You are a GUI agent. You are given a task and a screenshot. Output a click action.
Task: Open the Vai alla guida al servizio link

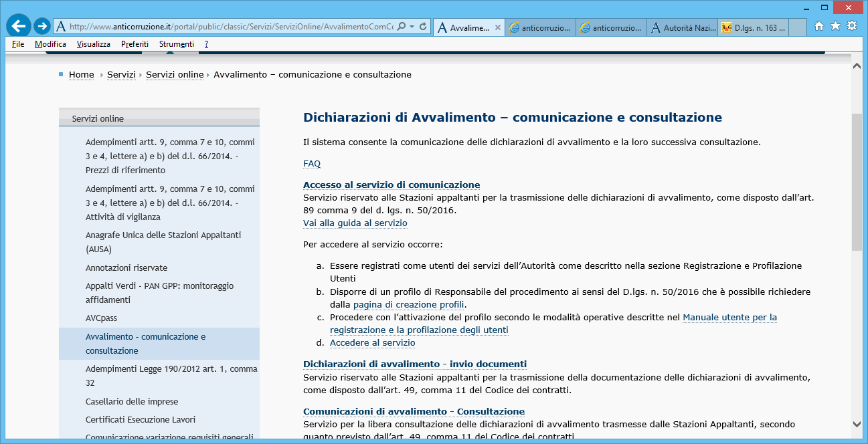tap(355, 223)
